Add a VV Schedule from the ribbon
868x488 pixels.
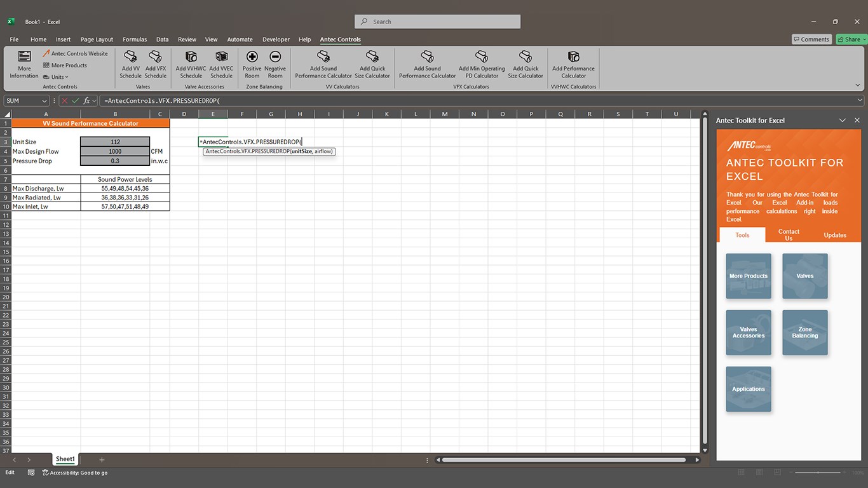point(131,64)
